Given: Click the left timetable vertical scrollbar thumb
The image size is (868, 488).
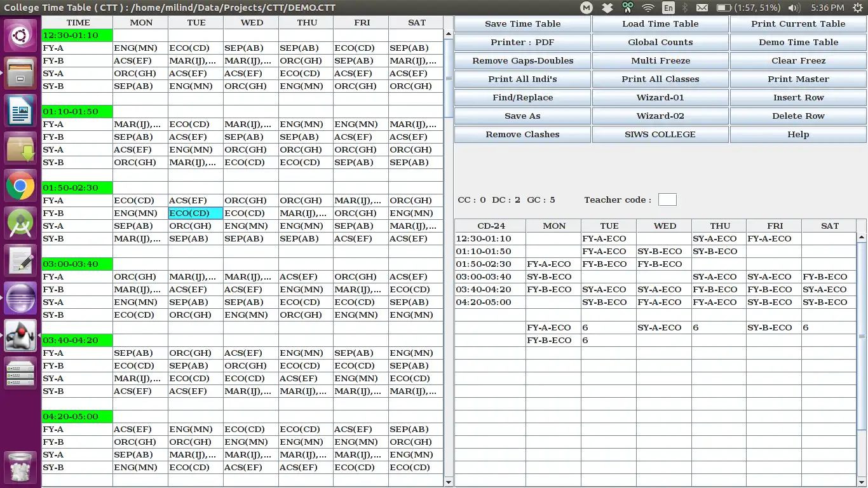Looking at the screenshot, I should pos(449,78).
